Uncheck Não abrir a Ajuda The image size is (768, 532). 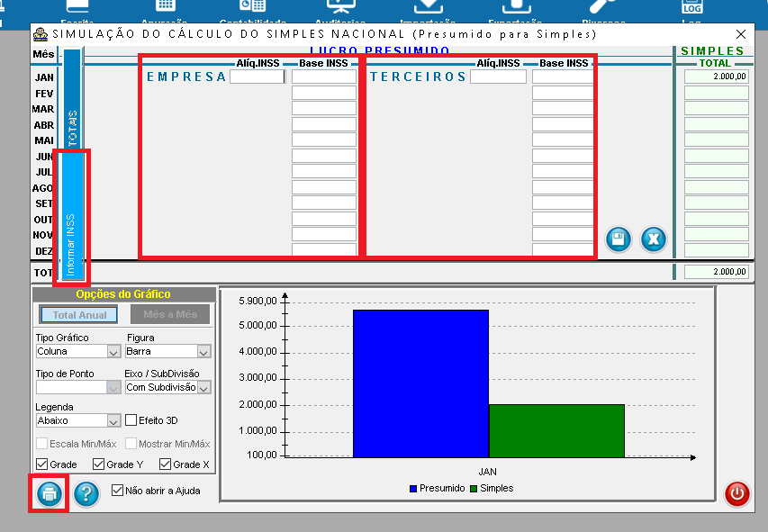tap(117, 491)
